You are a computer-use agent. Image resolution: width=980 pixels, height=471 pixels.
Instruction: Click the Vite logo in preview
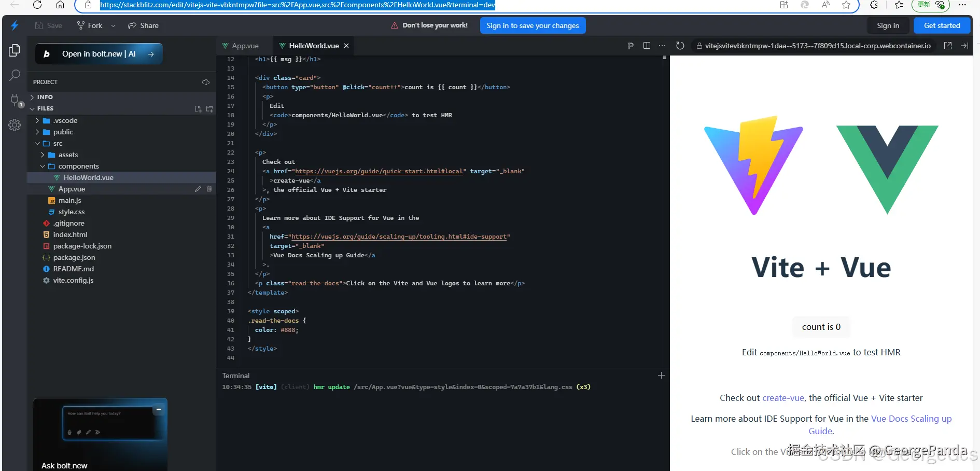[753, 165]
